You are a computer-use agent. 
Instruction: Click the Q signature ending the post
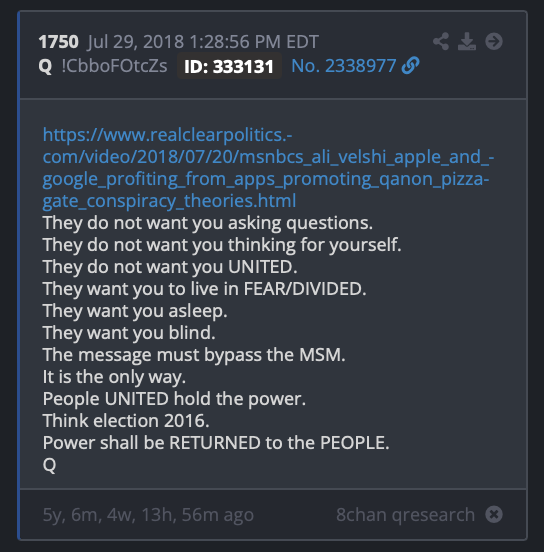49,465
